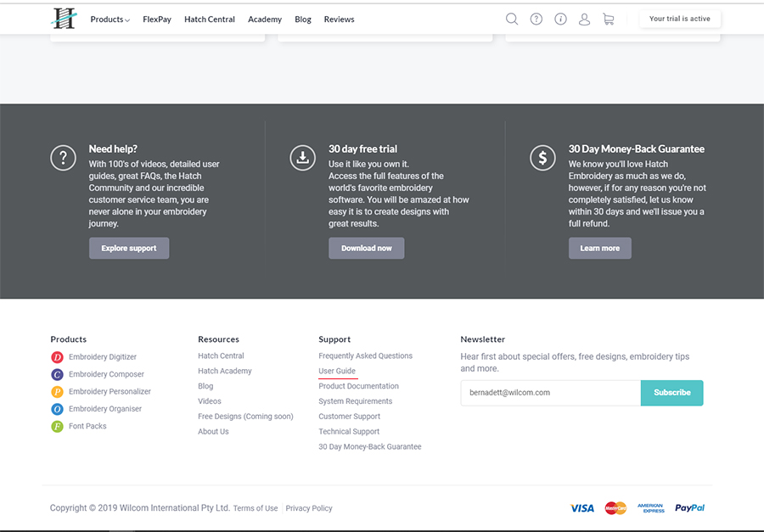Open the Reviews menu item
The height and width of the screenshot is (532, 764).
coord(339,19)
